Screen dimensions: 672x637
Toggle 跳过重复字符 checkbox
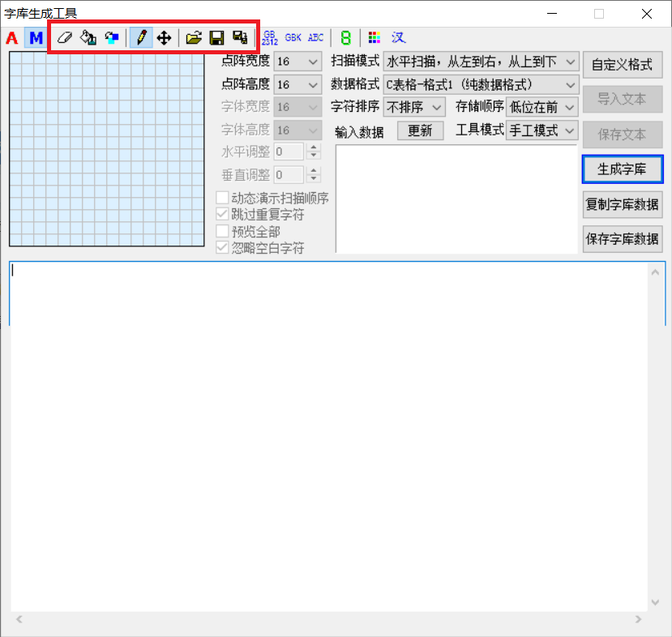click(x=222, y=214)
